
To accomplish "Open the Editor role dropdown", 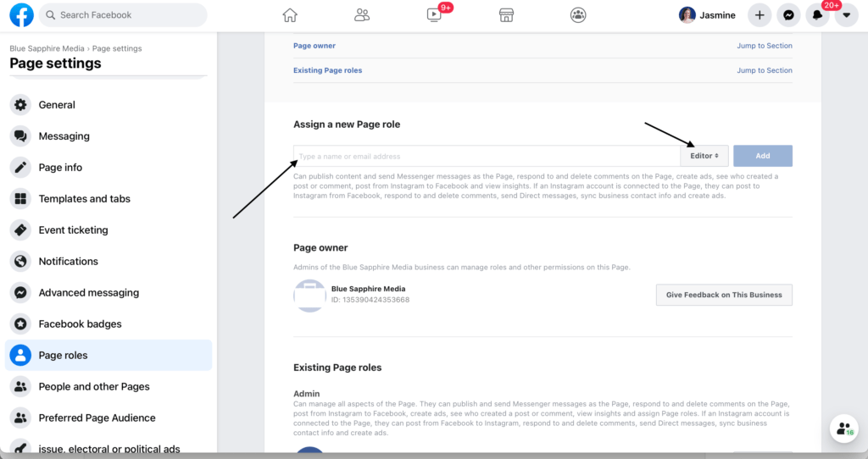I will [704, 156].
